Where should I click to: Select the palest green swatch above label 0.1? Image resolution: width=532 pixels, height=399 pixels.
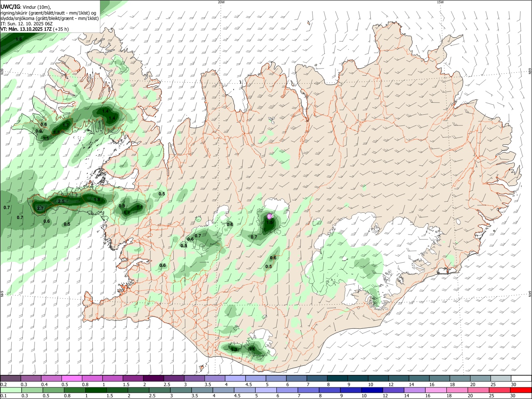coord(10,390)
